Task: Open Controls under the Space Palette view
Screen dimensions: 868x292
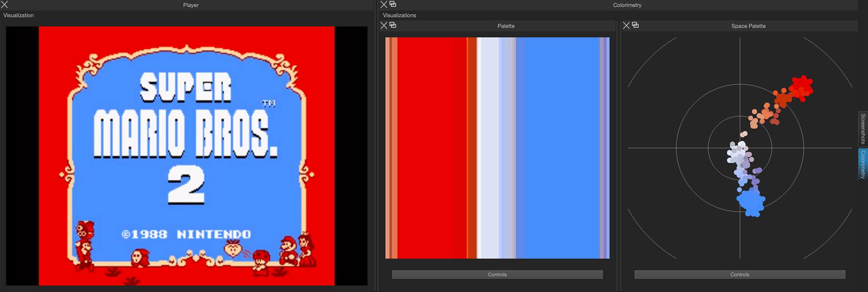Action: 740,274
